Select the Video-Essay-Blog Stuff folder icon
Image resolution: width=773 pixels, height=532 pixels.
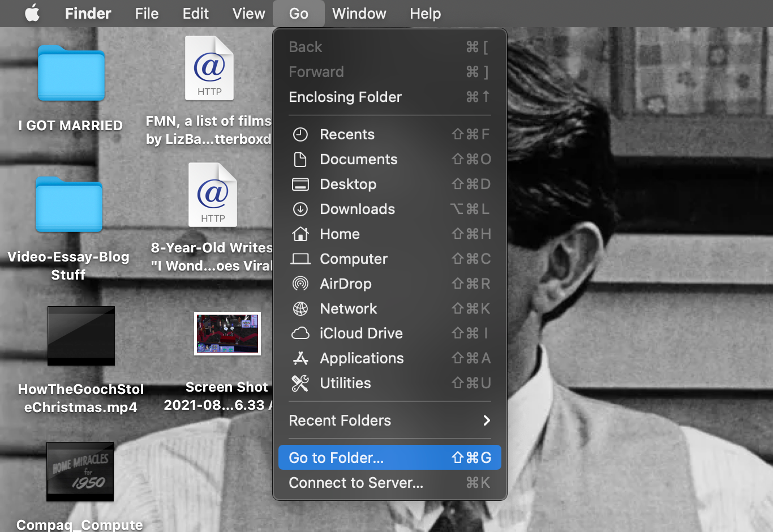click(x=69, y=204)
